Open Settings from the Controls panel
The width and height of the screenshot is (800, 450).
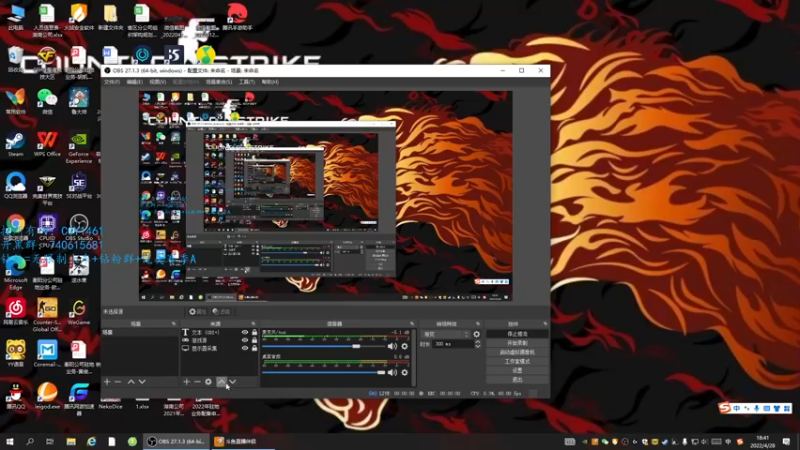pos(517,370)
